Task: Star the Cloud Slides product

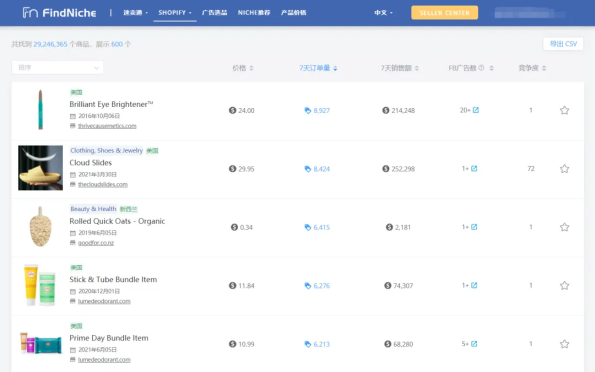Action: click(564, 169)
